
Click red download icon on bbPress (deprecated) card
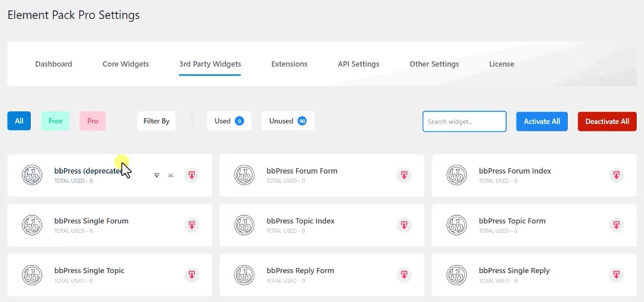point(192,175)
